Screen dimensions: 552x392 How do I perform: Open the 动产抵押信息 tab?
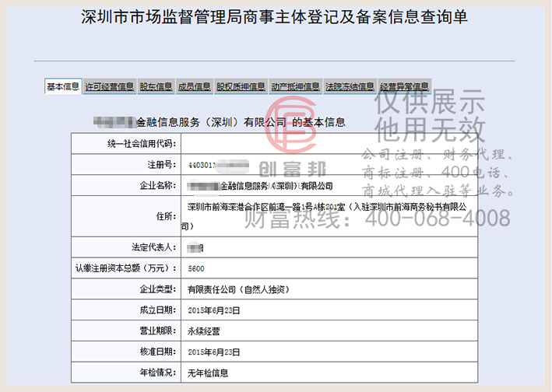pyautogui.click(x=295, y=86)
